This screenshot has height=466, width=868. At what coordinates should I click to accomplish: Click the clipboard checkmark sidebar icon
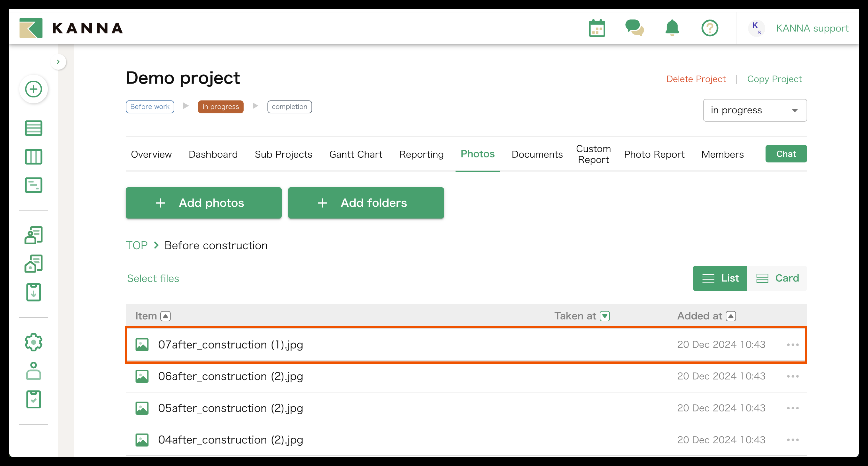click(33, 400)
